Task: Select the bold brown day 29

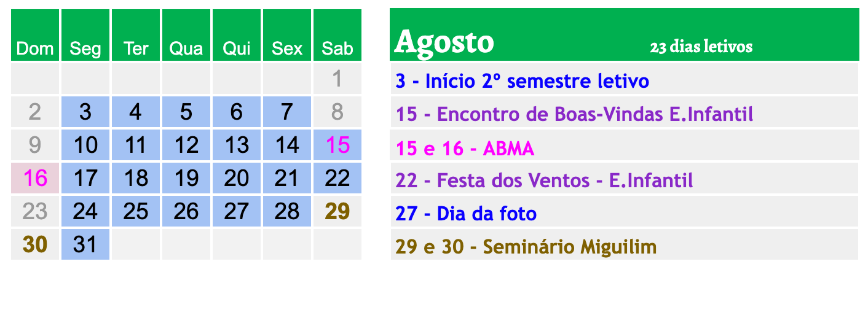Action: point(337,211)
